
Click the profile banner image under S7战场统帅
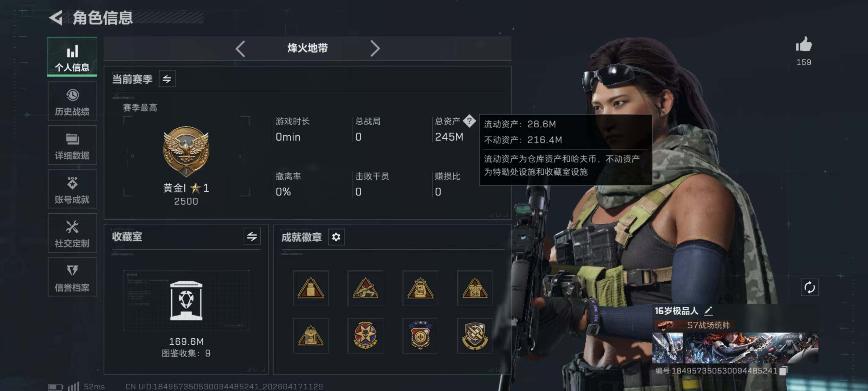click(x=735, y=348)
